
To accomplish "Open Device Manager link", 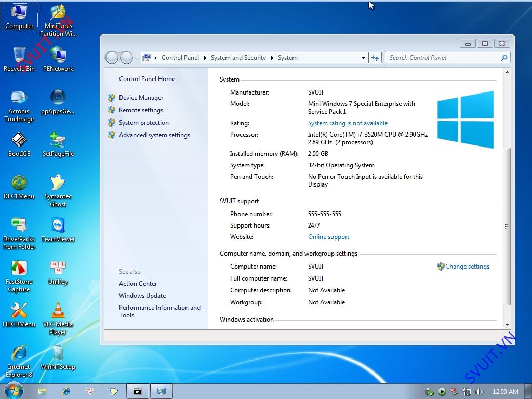I will click(141, 98).
